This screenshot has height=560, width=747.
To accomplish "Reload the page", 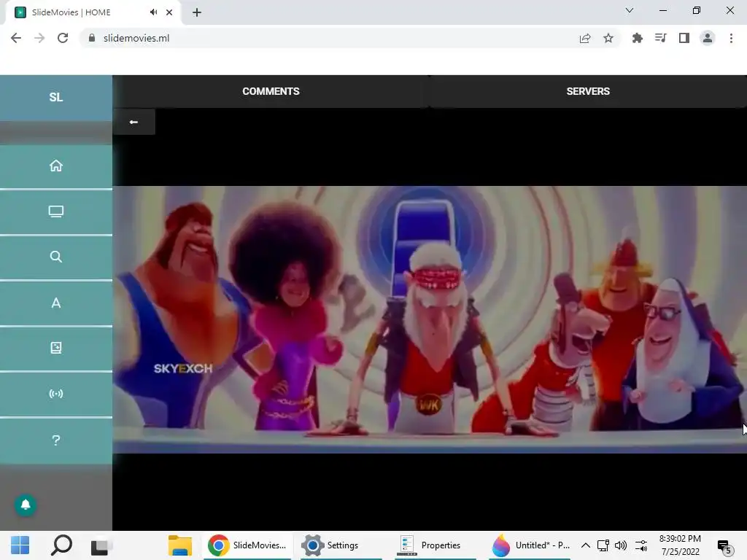I will coord(63,38).
